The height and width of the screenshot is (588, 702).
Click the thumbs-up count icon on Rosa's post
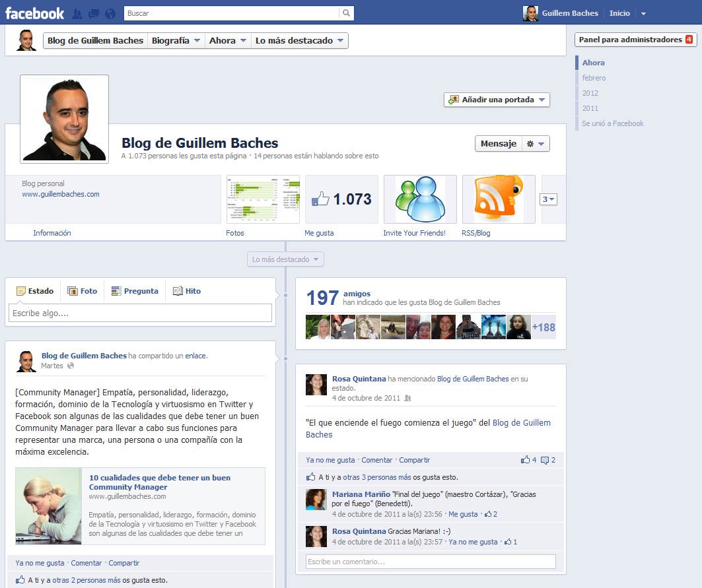pos(528,460)
